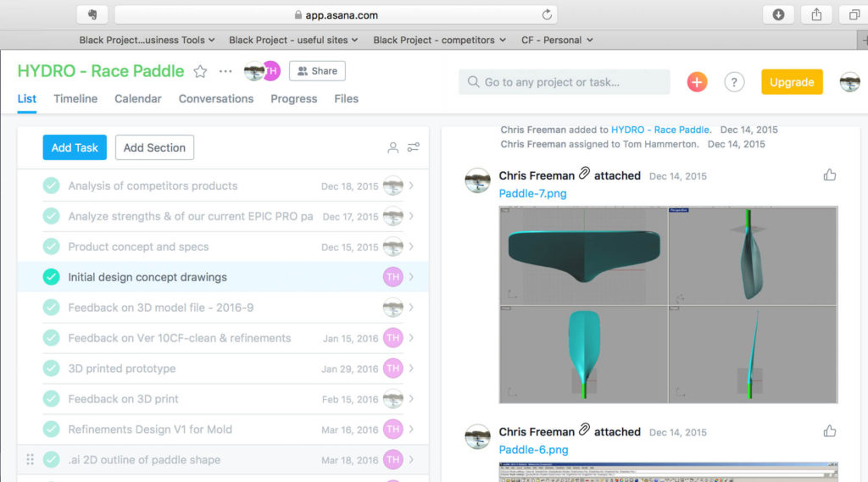This screenshot has height=482, width=868.
Task: Click the Share button
Action: (317, 71)
